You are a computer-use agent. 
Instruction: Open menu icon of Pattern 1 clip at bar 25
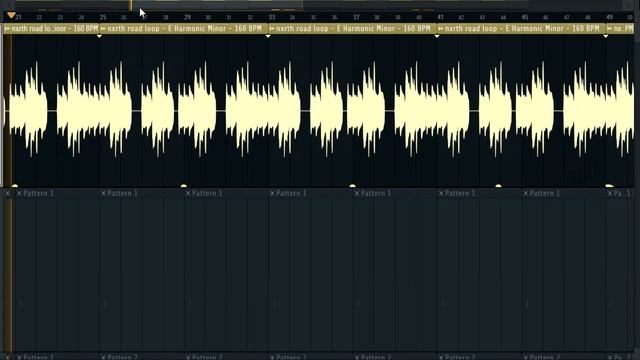pyautogui.click(x=103, y=193)
